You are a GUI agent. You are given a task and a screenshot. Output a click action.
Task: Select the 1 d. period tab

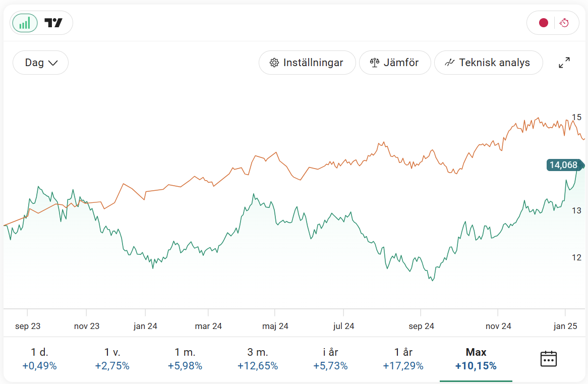[x=40, y=359]
